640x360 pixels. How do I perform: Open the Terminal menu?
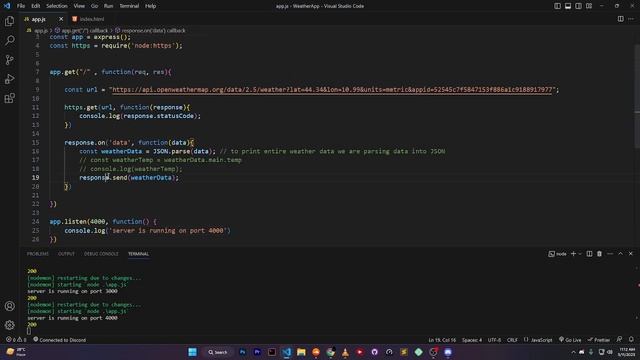coord(129,6)
